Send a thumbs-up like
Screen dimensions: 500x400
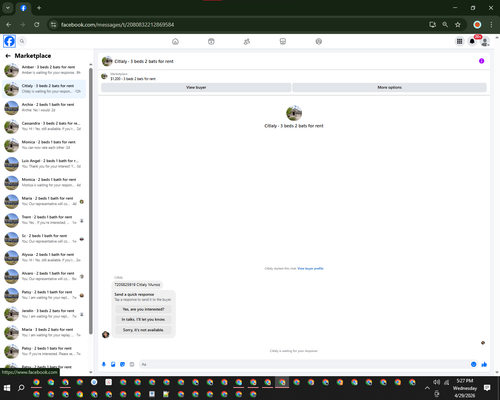[x=484, y=364]
